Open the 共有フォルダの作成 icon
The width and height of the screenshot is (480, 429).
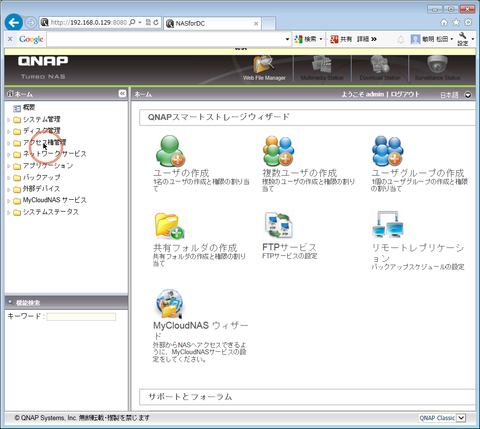(169, 226)
